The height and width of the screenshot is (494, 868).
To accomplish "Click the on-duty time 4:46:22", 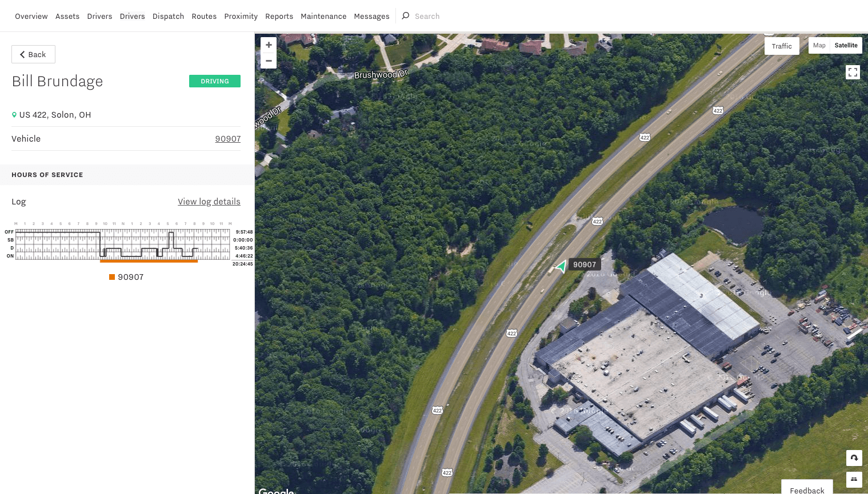I will tap(244, 256).
